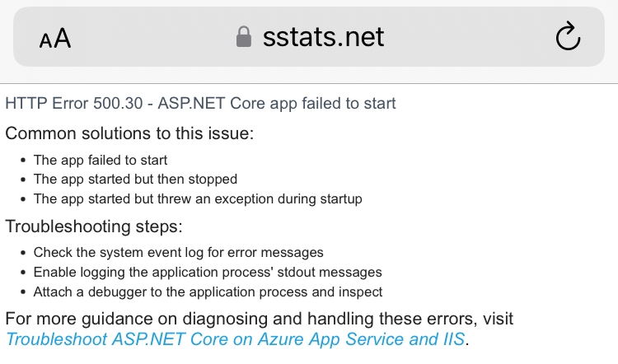Click the padlock security icon
Viewport: 618px width, 364px height.
(x=243, y=37)
